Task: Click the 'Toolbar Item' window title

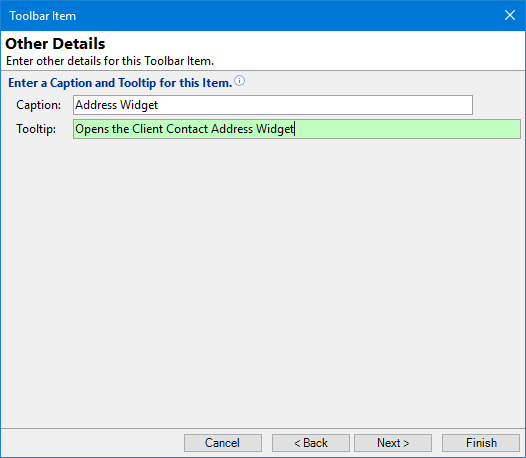Action: click(x=43, y=16)
